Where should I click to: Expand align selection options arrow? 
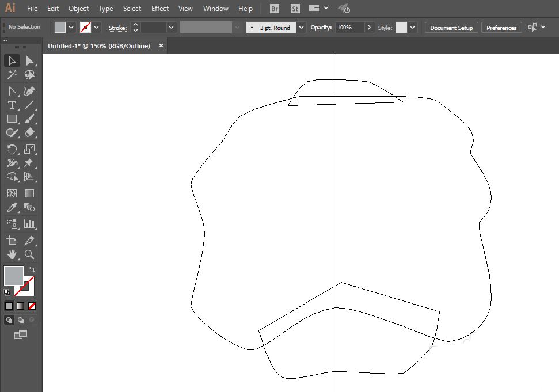coord(543,27)
